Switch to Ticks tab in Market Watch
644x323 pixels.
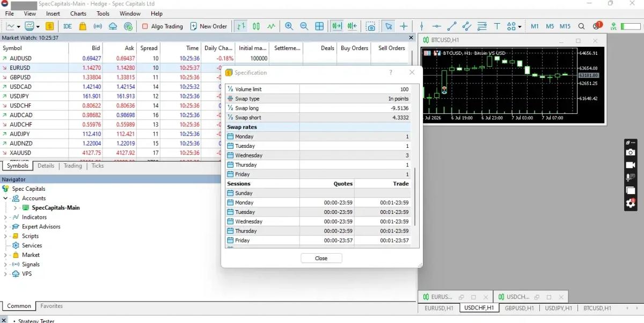point(98,166)
